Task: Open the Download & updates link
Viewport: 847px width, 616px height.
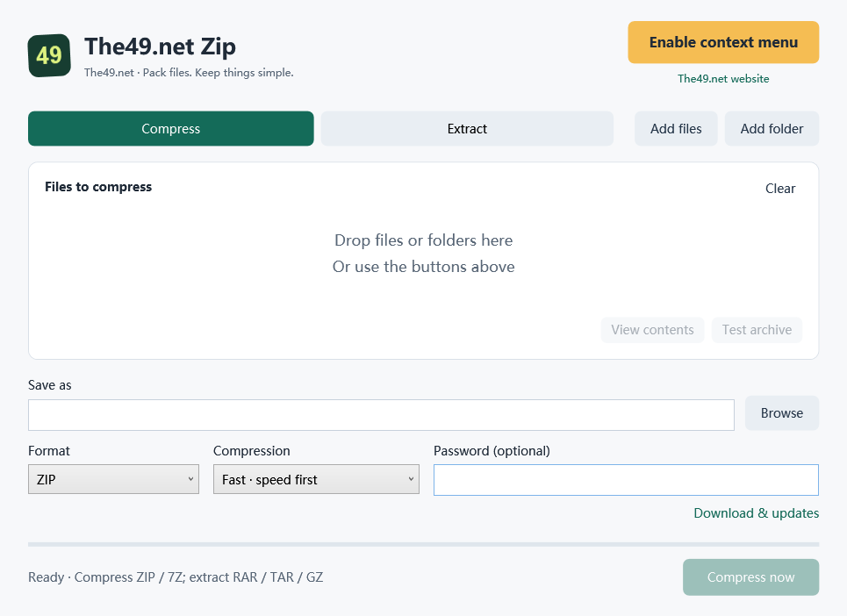Action: [x=757, y=512]
